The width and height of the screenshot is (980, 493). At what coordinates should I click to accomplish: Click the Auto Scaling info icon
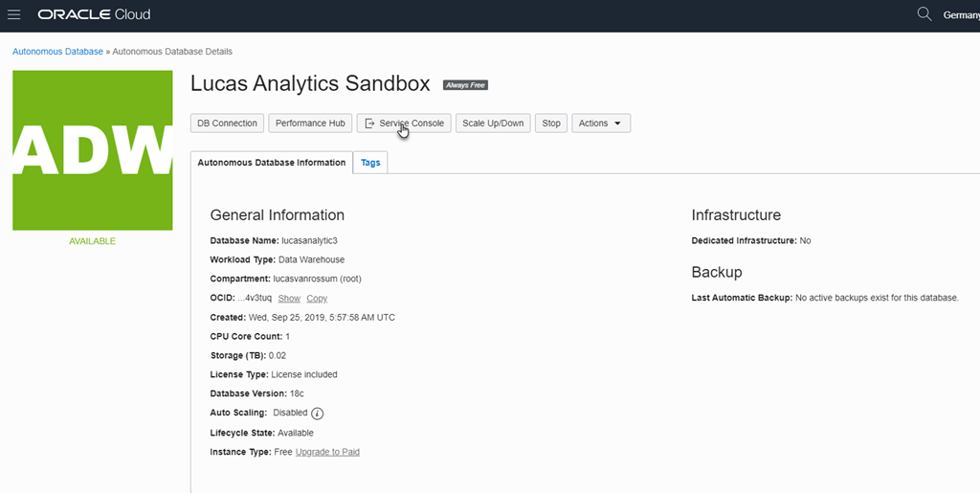click(x=318, y=414)
